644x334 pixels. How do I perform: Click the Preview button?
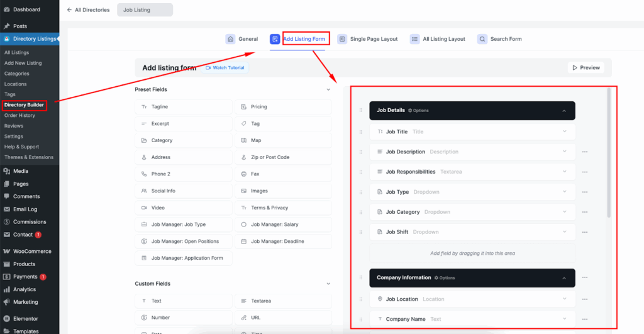coord(584,68)
